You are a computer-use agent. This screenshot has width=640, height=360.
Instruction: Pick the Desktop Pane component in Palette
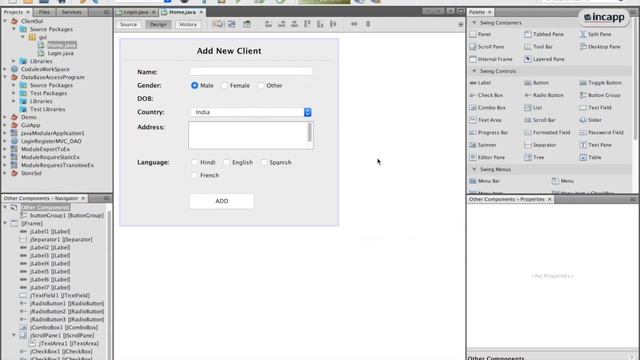[600, 47]
